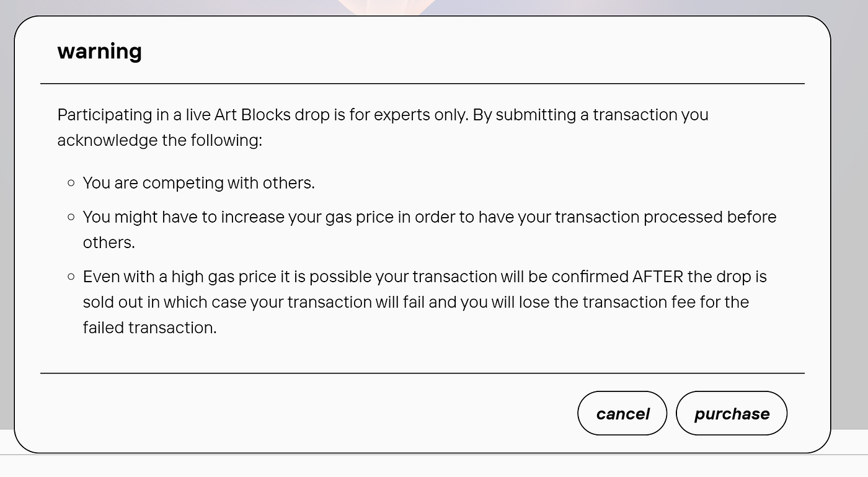
Task: Click the 'failed transaction.' final line
Action: [x=149, y=328]
